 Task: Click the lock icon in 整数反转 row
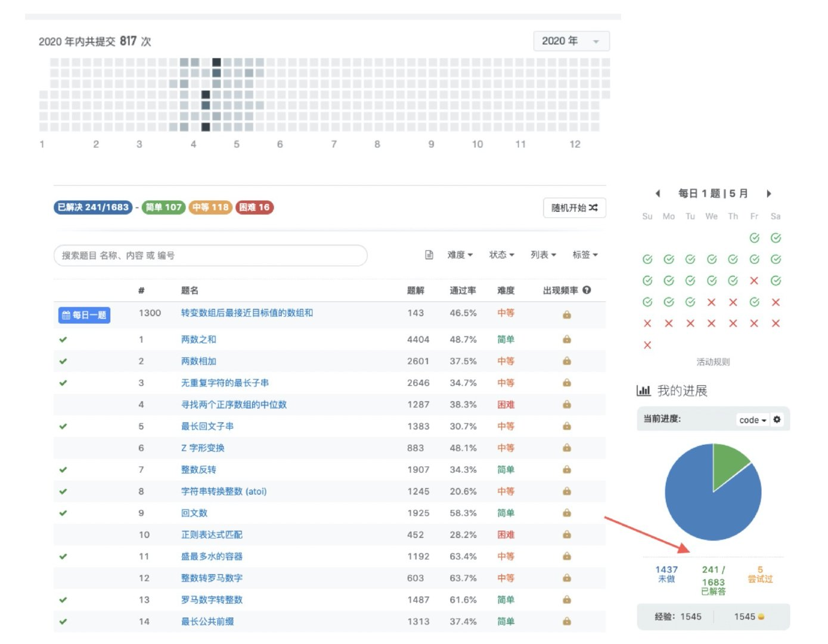point(567,470)
